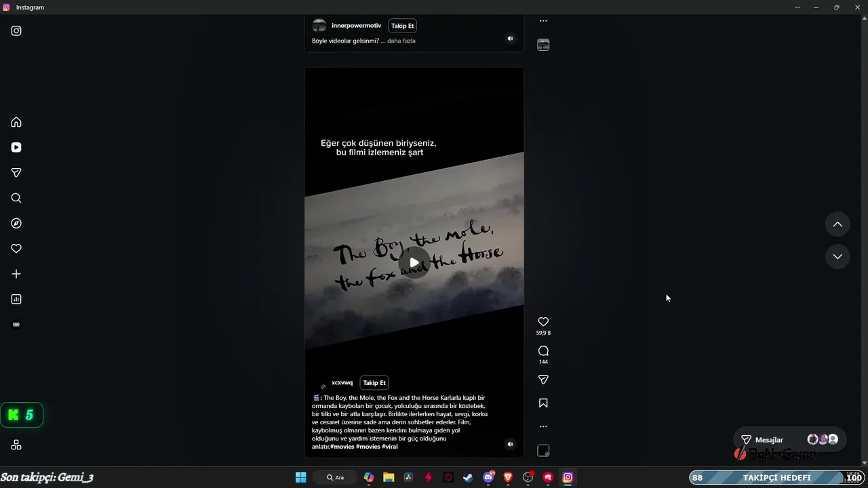Mute the xcxvwq reel's sound

tap(511, 445)
